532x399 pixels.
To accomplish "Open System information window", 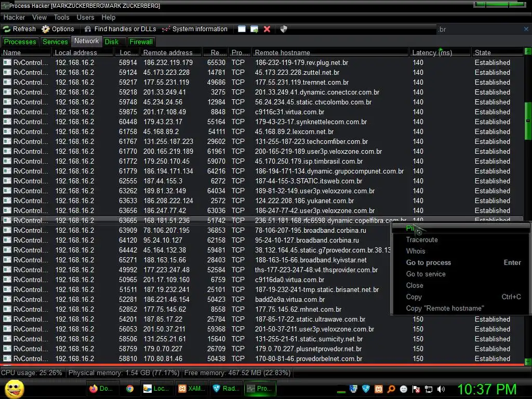I will pyautogui.click(x=195, y=29).
